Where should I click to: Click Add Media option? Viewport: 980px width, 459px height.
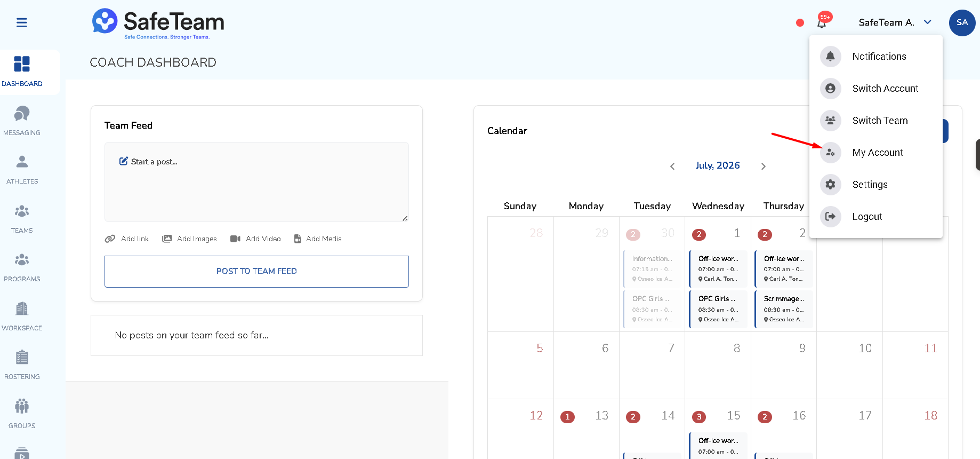pos(318,239)
